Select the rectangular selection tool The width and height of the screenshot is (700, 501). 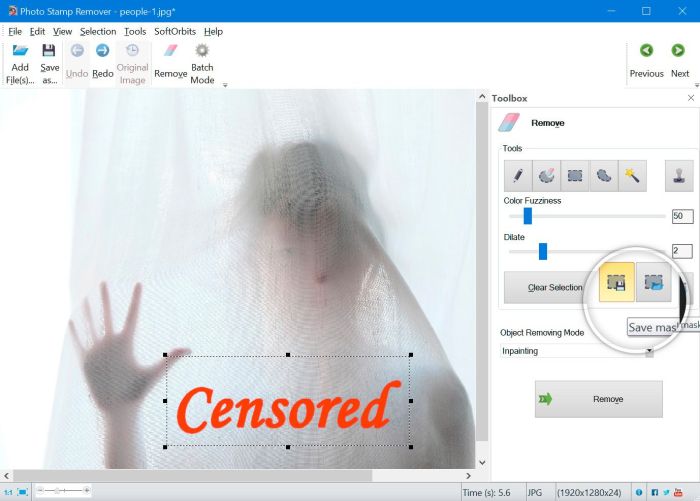coord(575,175)
